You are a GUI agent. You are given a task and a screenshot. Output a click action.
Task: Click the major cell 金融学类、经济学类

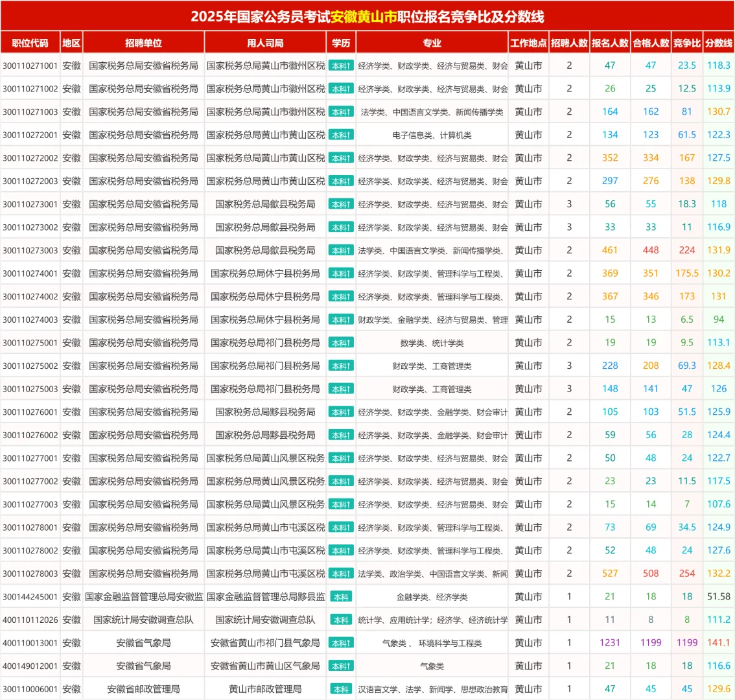coord(432,597)
